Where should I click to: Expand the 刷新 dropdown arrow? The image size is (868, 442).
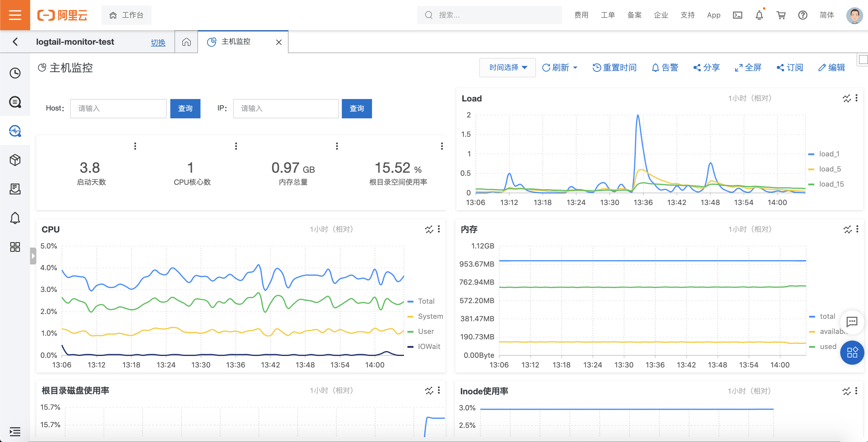tap(575, 67)
